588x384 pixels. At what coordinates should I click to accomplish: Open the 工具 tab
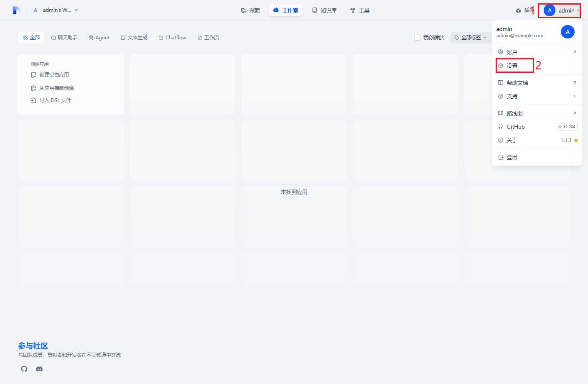tap(359, 10)
